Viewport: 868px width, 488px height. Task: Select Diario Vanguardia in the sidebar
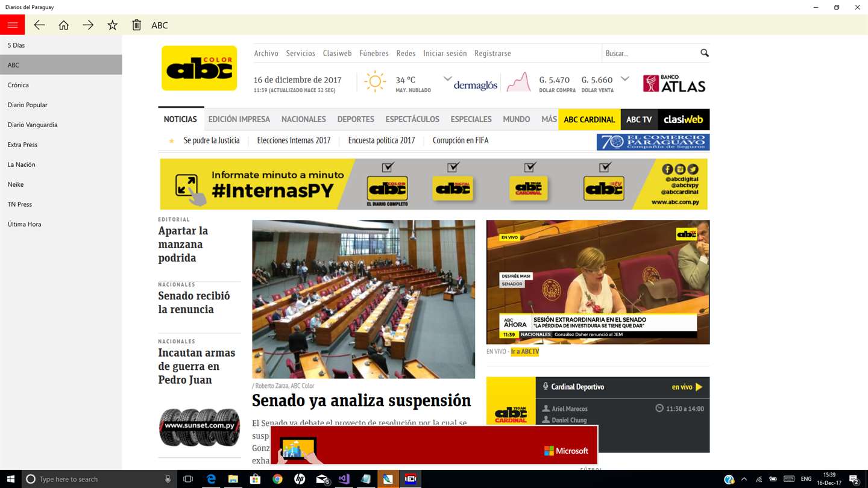tap(61, 125)
